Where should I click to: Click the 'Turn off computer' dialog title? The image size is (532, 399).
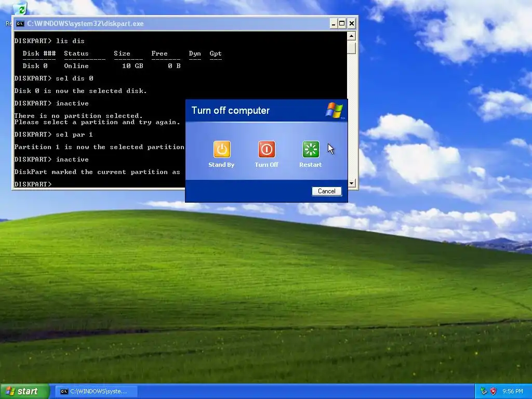click(230, 110)
